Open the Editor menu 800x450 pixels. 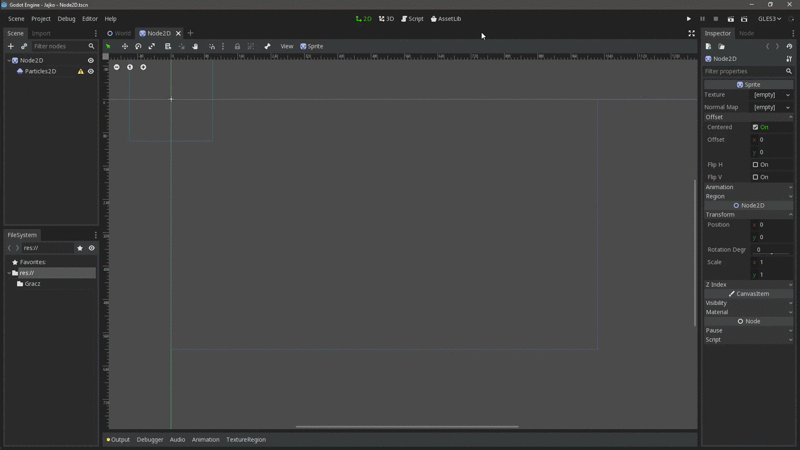[90, 19]
